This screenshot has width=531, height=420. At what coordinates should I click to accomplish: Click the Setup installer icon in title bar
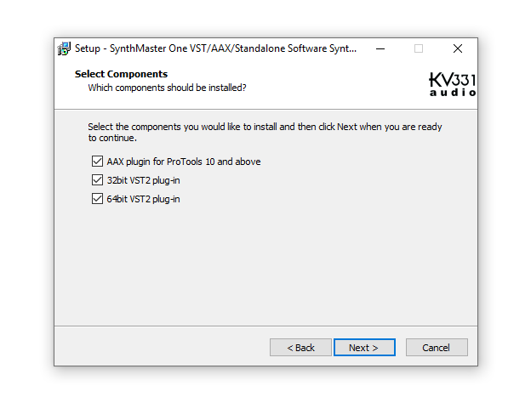(65, 48)
